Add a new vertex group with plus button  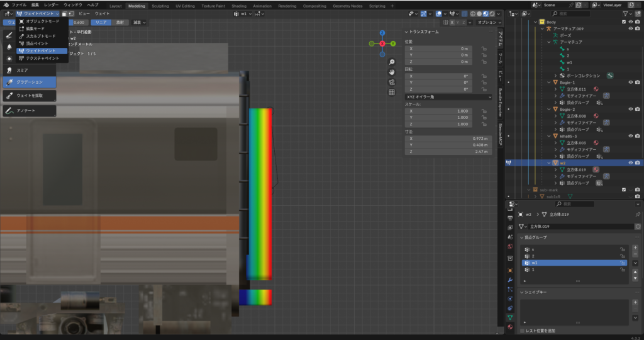[635, 247]
